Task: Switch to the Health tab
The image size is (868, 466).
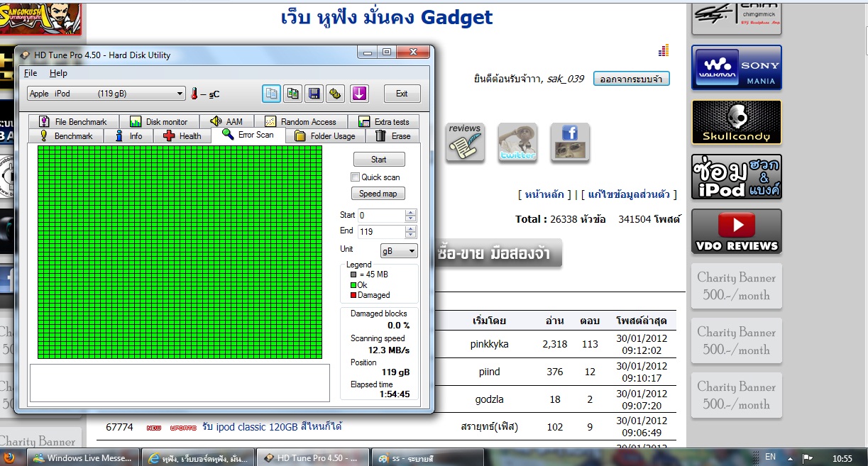Action: click(x=182, y=136)
